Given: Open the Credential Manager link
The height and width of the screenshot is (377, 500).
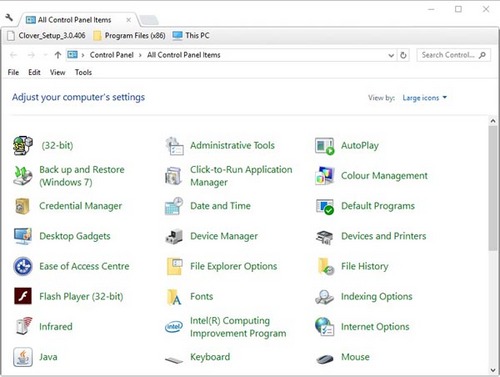Looking at the screenshot, I should click(81, 206).
